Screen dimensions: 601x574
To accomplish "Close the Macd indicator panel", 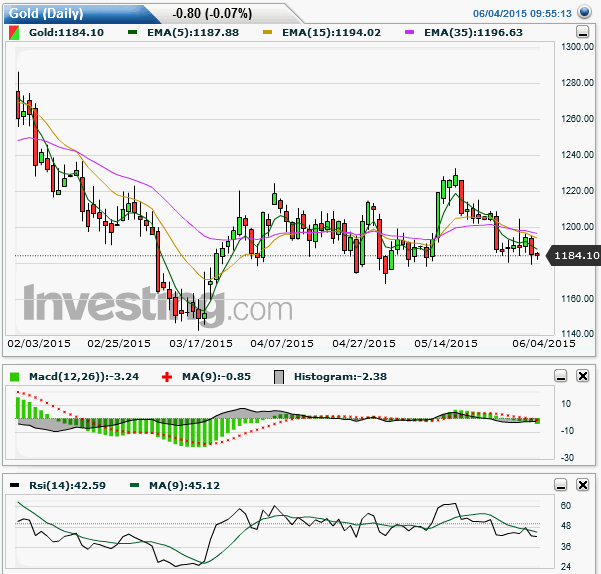I will 583,376.
